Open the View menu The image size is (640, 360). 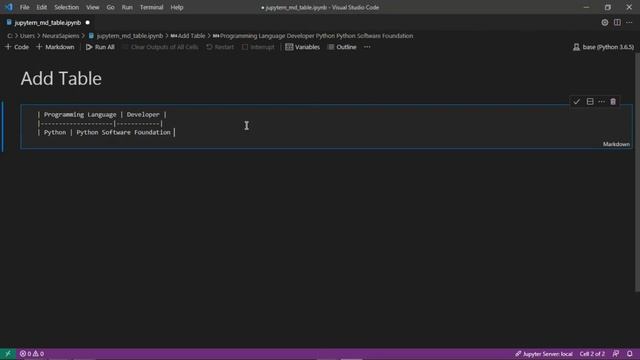coord(93,7)
